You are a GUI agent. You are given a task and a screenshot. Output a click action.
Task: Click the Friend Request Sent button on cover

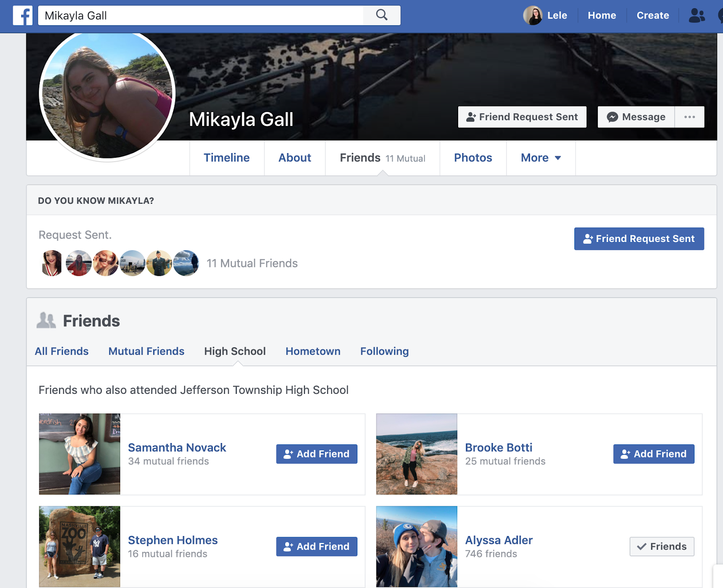point(522,117)
